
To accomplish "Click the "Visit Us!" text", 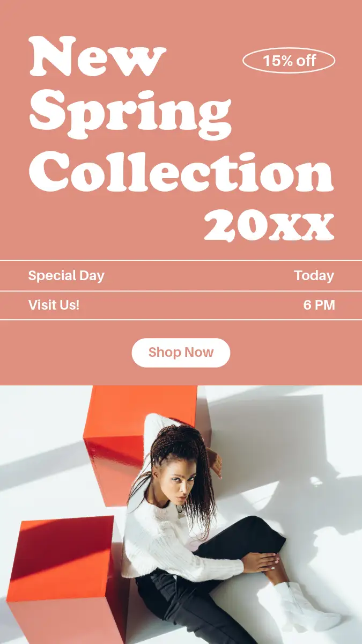I will coord(54,305).
